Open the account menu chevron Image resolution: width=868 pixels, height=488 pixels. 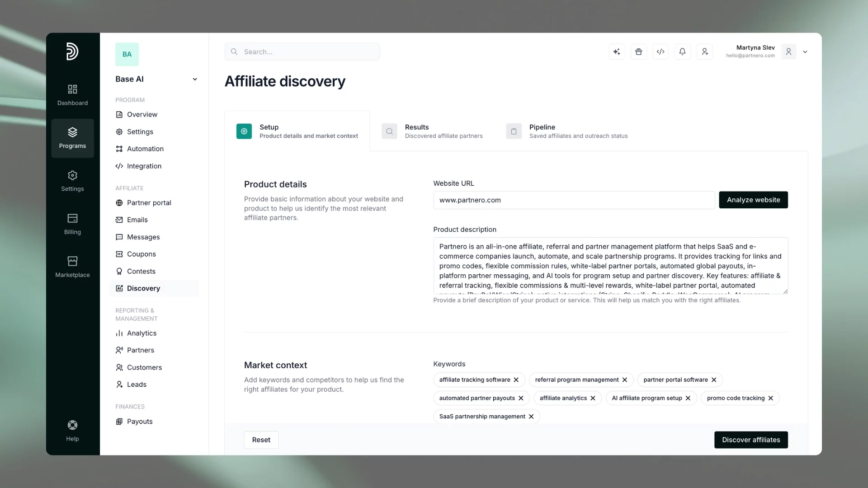click(805, 52)
